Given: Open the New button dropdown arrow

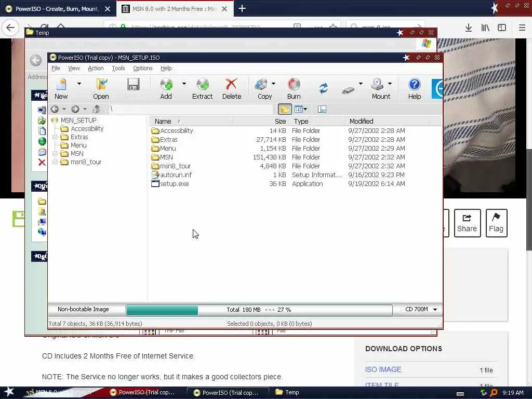Looking at the screenshot, I should click(x=79, y=84).
